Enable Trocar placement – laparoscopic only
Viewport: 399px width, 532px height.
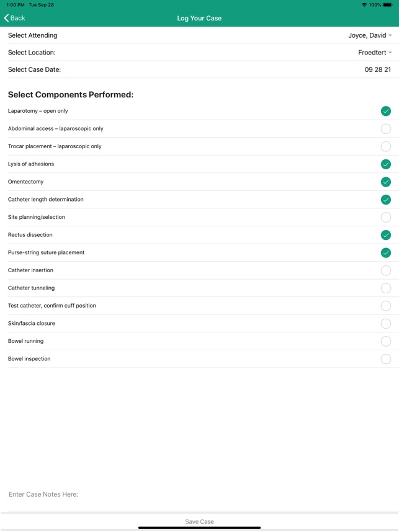coord(385,146)
